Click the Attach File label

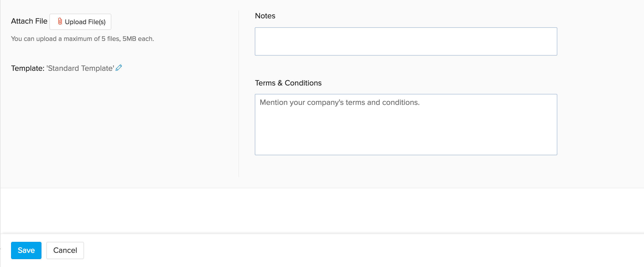click(x=29, y=21)
